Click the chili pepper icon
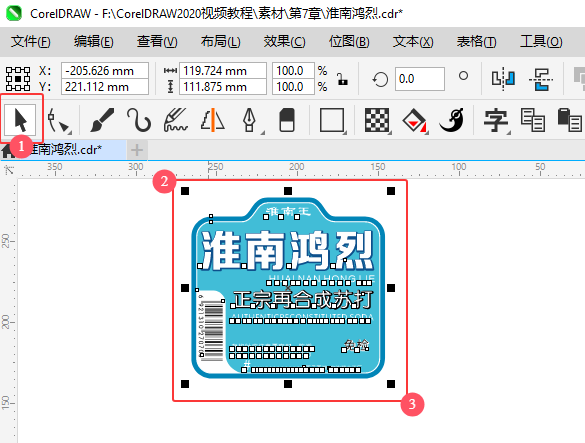 (x=451, y=120)
